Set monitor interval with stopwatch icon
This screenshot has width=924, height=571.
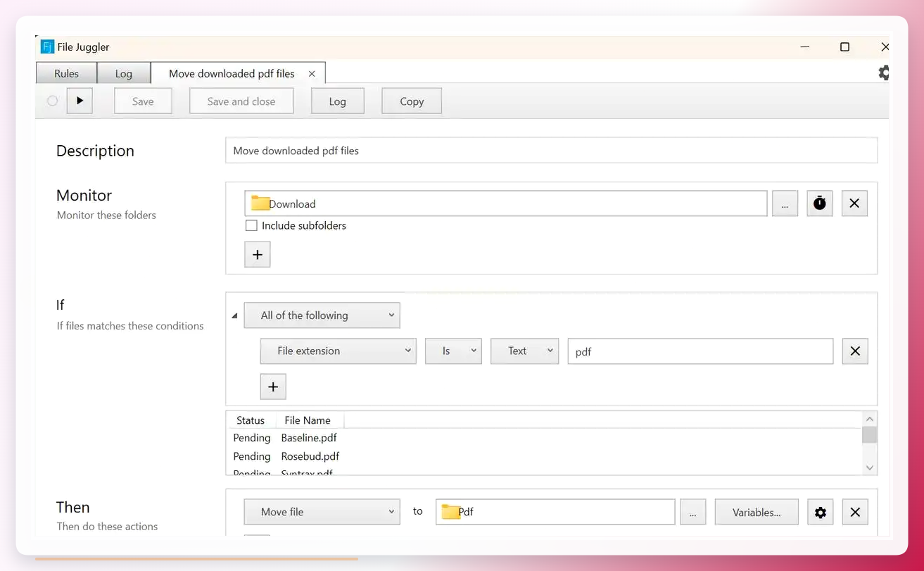point(820,203)
